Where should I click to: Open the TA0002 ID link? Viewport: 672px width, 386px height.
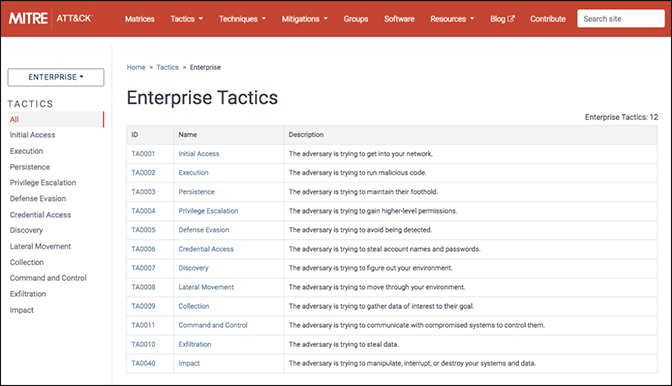click(x=143, y=173)
